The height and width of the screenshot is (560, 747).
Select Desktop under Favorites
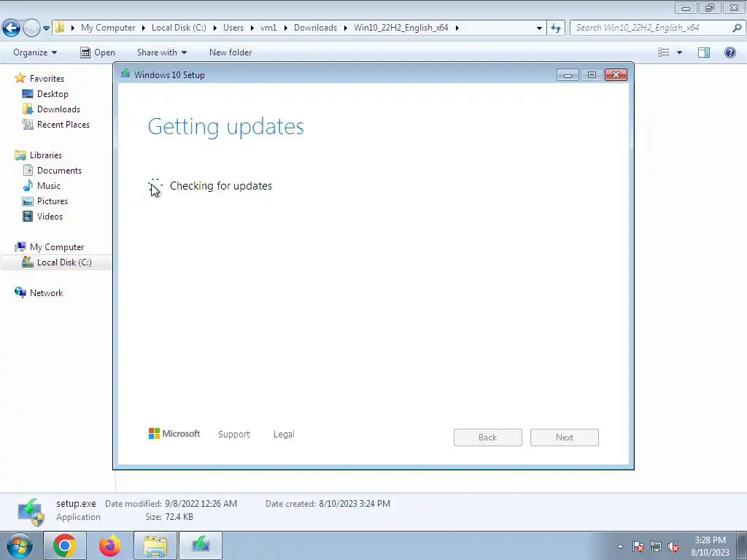tap(45, 94)
